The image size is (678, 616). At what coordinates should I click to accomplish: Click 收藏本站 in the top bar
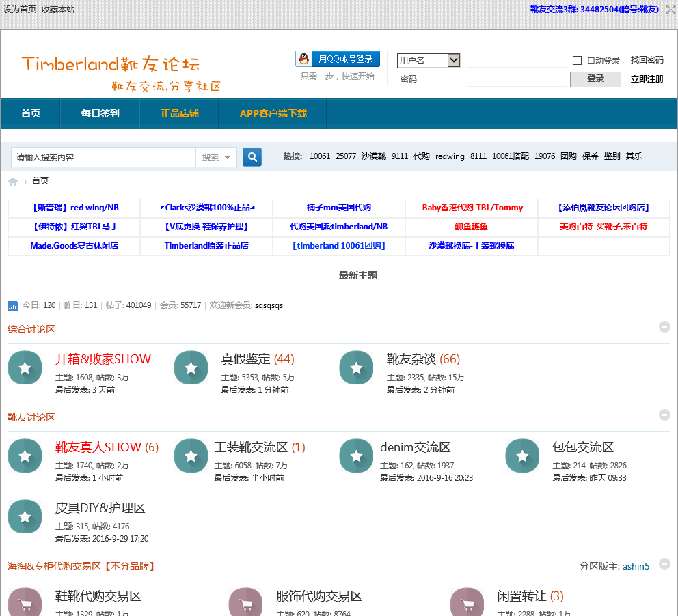coord(58,10)
